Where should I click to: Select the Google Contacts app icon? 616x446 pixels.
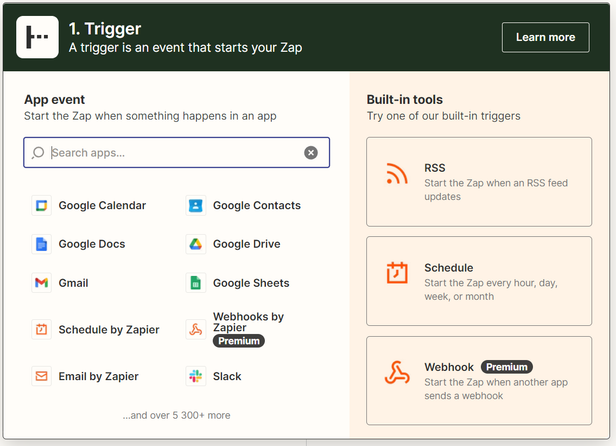click(x=196, y=206)
